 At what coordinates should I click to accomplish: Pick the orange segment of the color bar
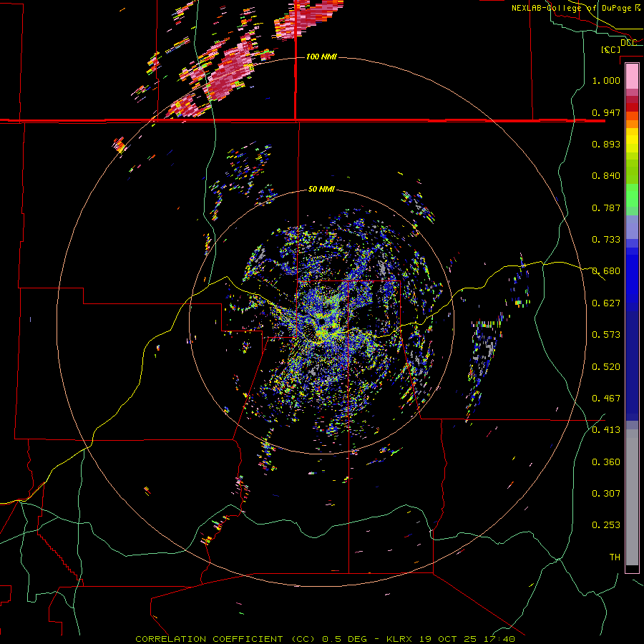(x=632, y=124)
